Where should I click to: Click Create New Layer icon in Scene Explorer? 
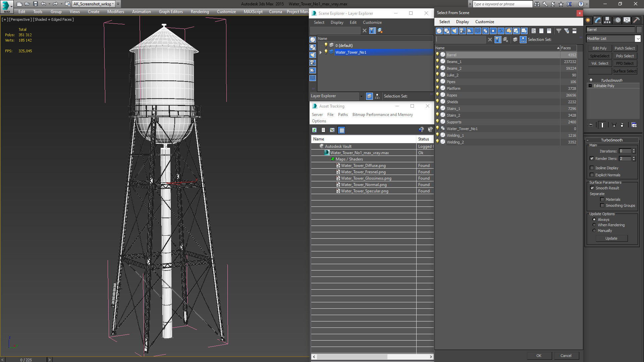(380, 31)
